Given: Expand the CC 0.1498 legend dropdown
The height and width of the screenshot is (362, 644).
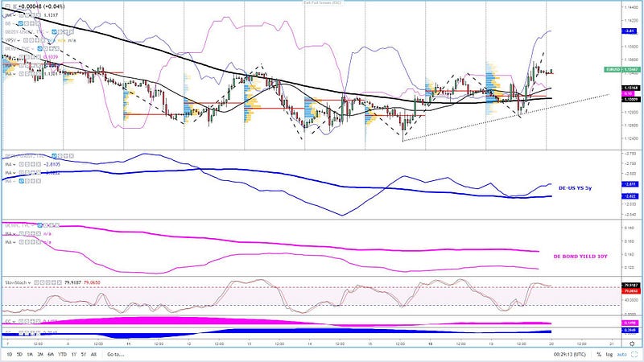Looking at the screenshot, I should [14, 321].
